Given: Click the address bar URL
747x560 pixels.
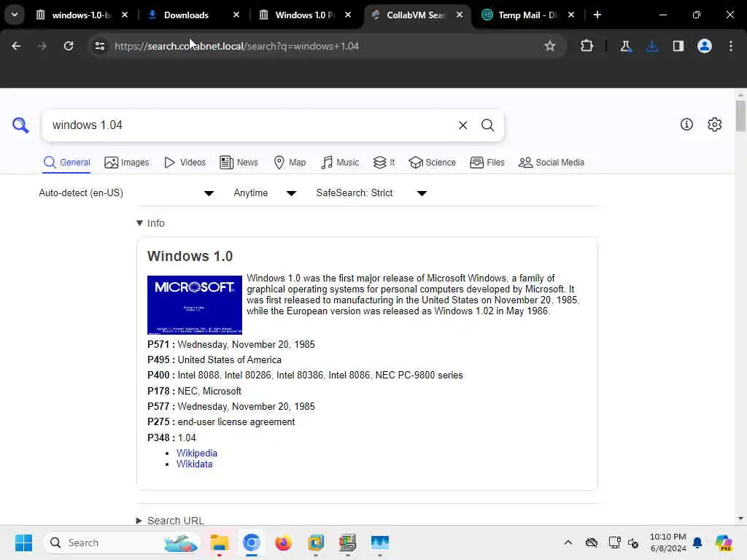Looking at the screenshot, I should [x=237, y=46].
